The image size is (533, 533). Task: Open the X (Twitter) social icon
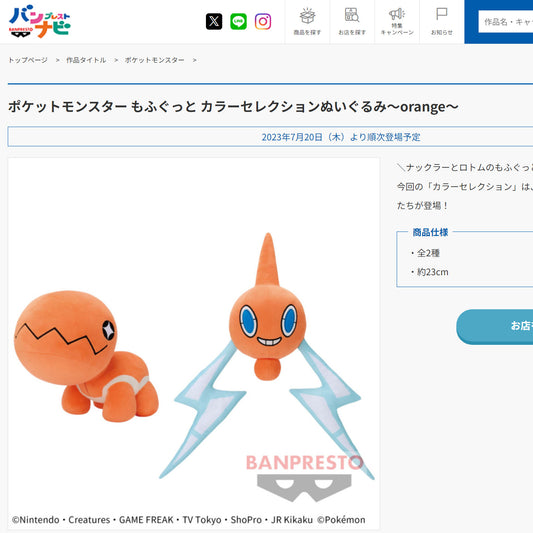(214, 21)
